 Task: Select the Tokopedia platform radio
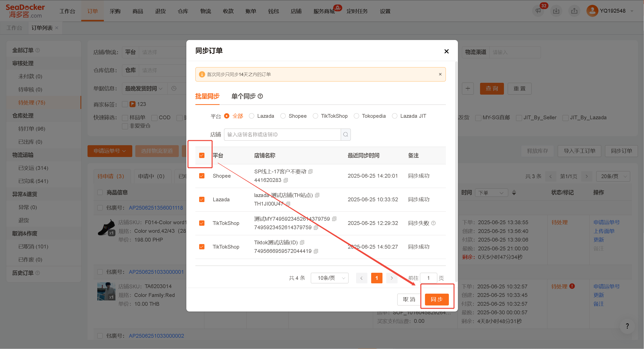(356, 116)
